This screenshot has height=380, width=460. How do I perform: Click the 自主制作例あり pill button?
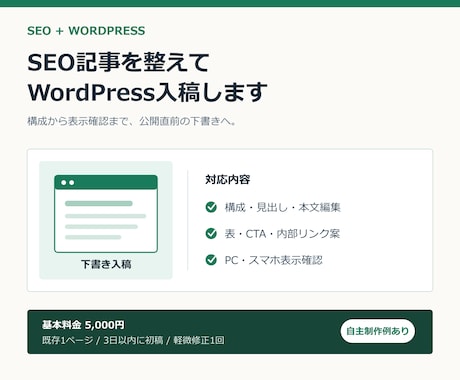(x=378, y=331)
